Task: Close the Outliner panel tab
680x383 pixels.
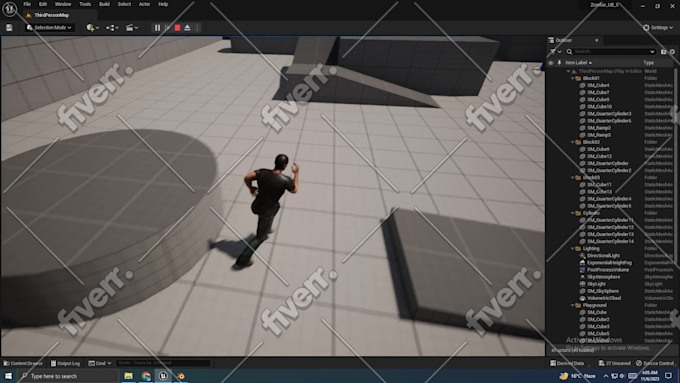Action: (597, 40)
